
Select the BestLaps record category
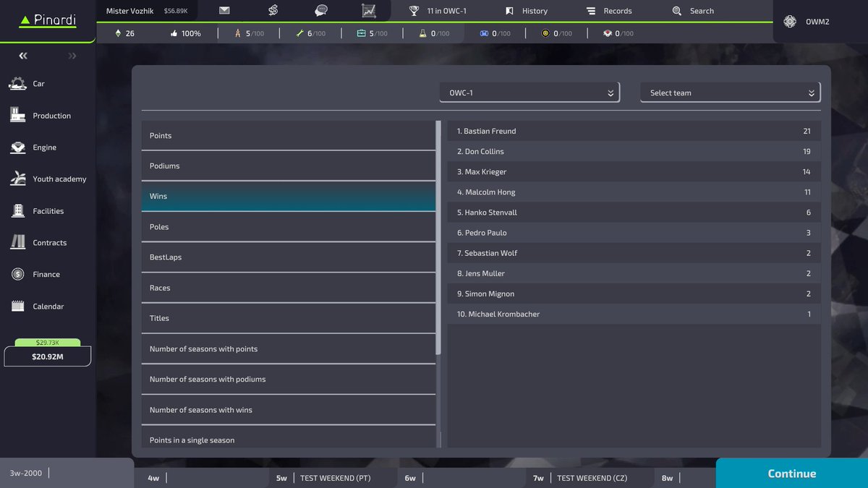point(289,257)
